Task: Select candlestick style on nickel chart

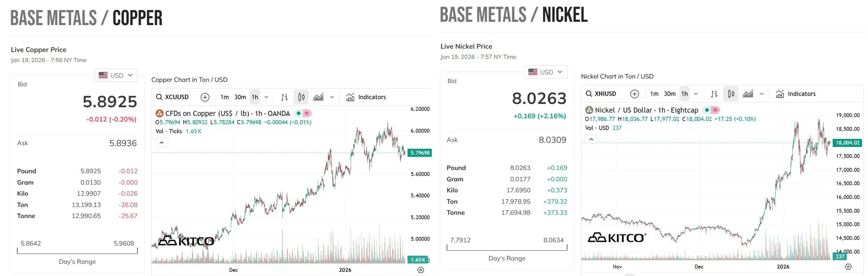Action: (x=731, y=94)
